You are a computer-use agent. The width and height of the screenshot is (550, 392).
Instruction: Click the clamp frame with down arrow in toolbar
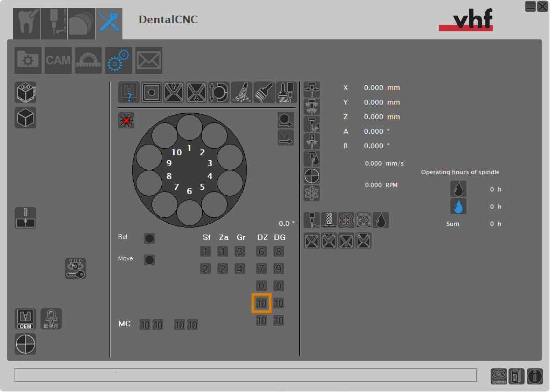(x=196, y=92)
